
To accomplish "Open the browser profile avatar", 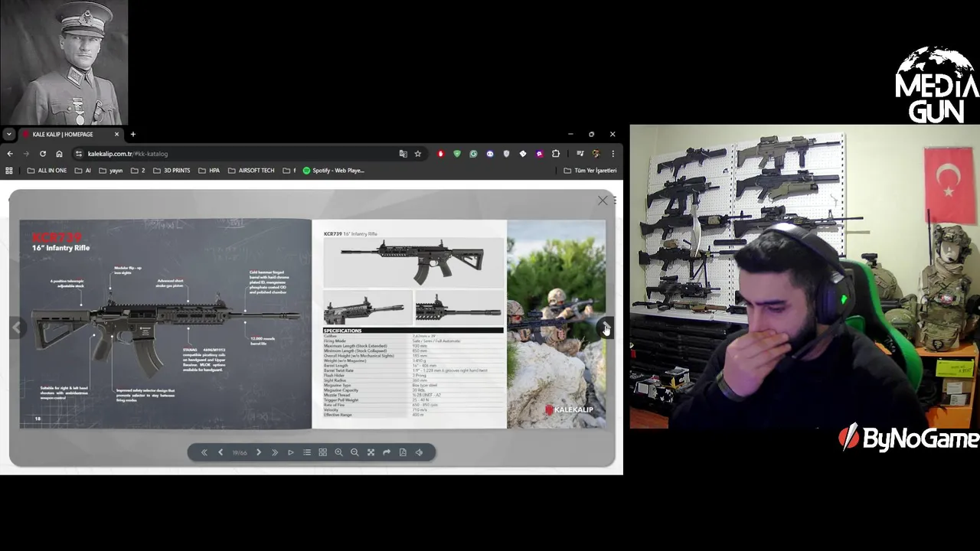I will (x=596, y=154).
